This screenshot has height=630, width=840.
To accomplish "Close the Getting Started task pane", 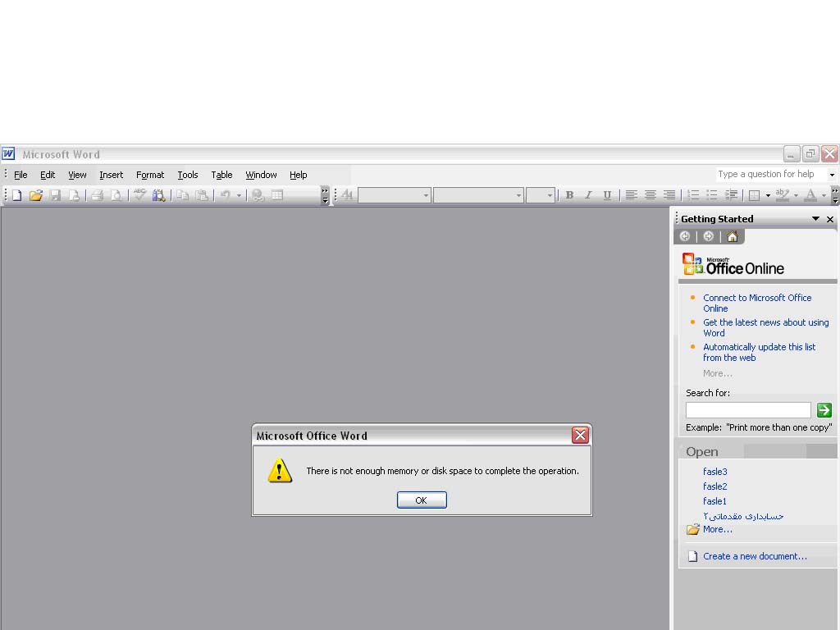I will click(830, 219).
